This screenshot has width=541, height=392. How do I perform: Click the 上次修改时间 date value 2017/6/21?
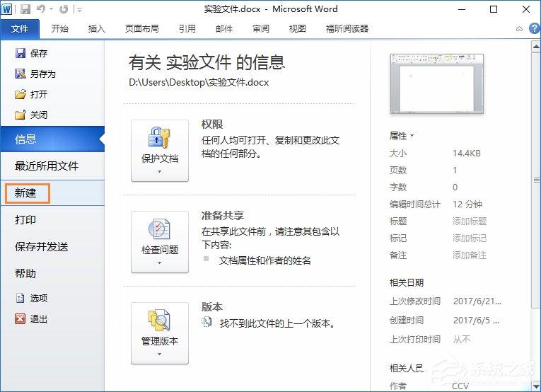[x=477, y=301]
